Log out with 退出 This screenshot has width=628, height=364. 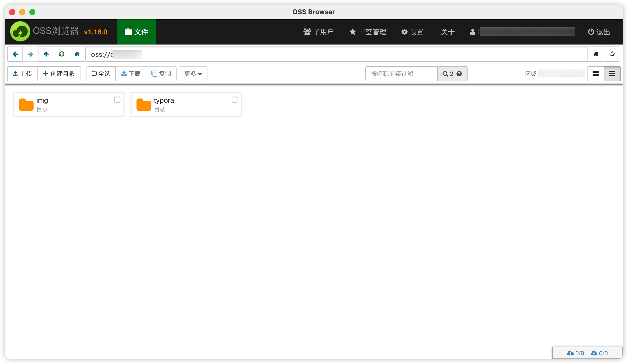599,32
